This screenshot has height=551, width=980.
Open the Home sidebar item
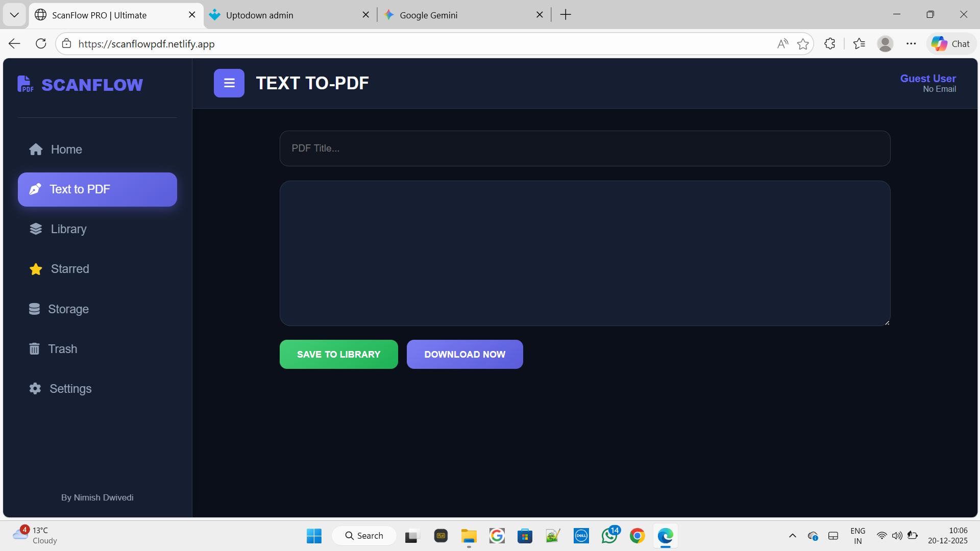coord(97,149)
